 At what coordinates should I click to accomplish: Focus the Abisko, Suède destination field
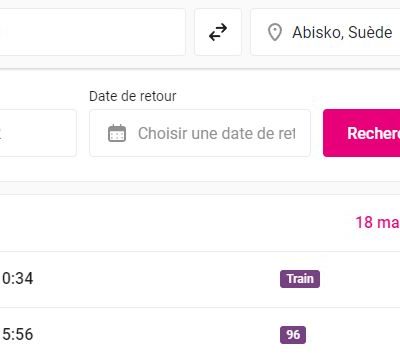tap(325, 32)
